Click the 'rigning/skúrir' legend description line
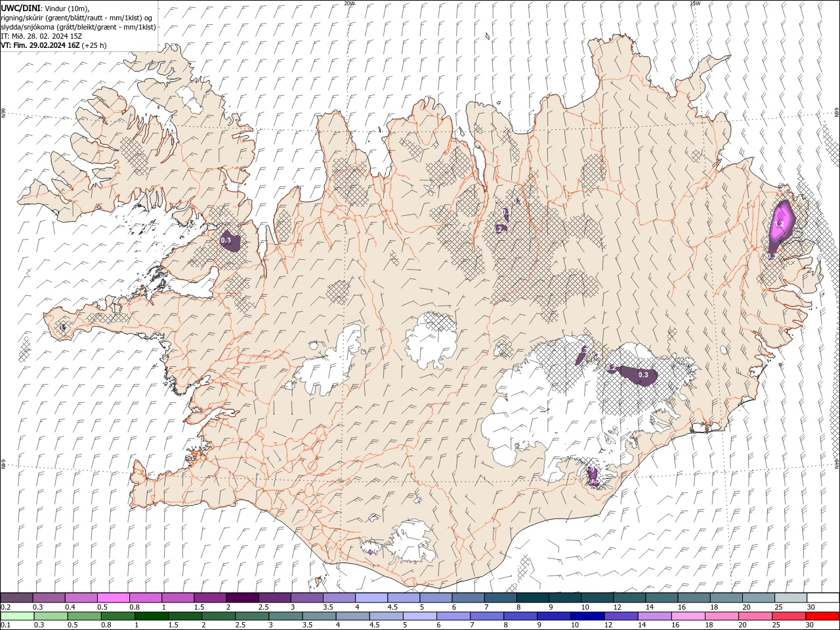The image size is (840, 630). tap(77, 18)
